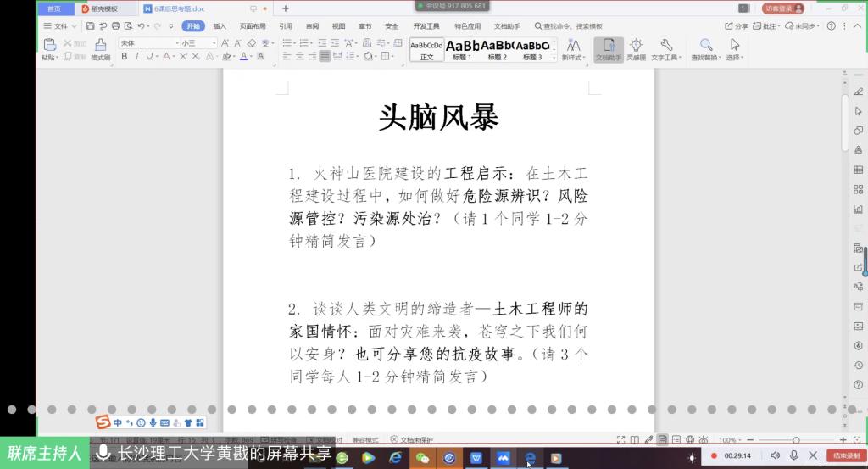Apply the 标题 1 heading style
Image resolution: width=868 pixels, height=469 pixels.
(x=462, y=49)
